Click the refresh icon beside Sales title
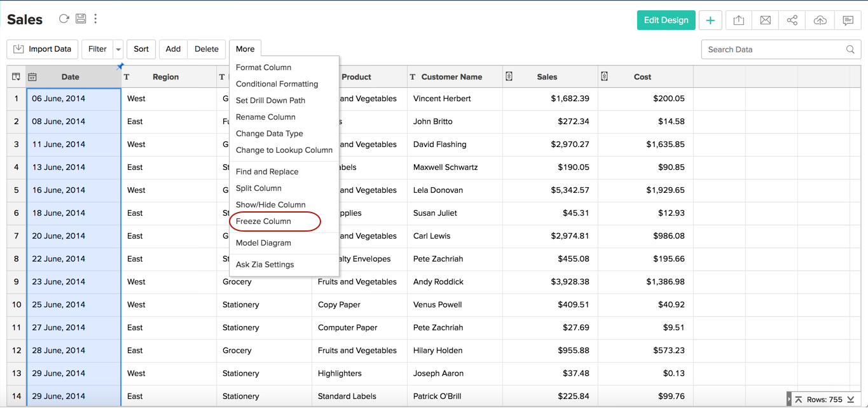This screenshot has height=408, width=868. click(64, 19)
